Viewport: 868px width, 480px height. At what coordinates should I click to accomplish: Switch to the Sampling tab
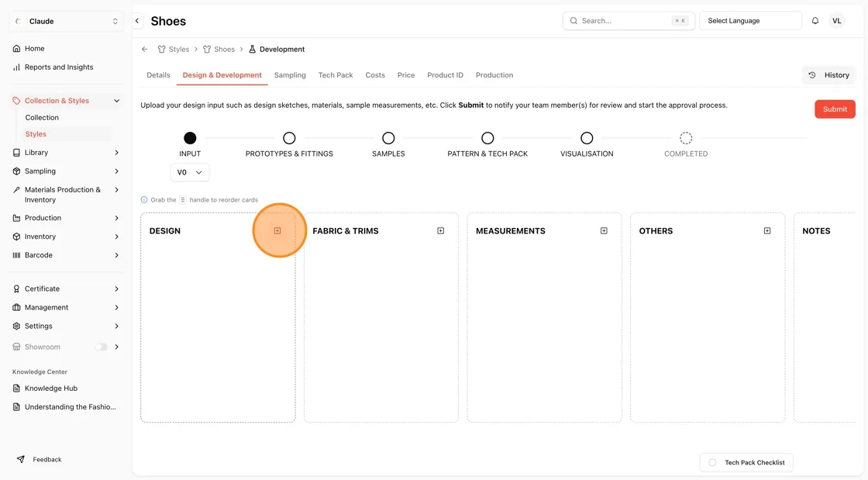click(x=290, y=75)
